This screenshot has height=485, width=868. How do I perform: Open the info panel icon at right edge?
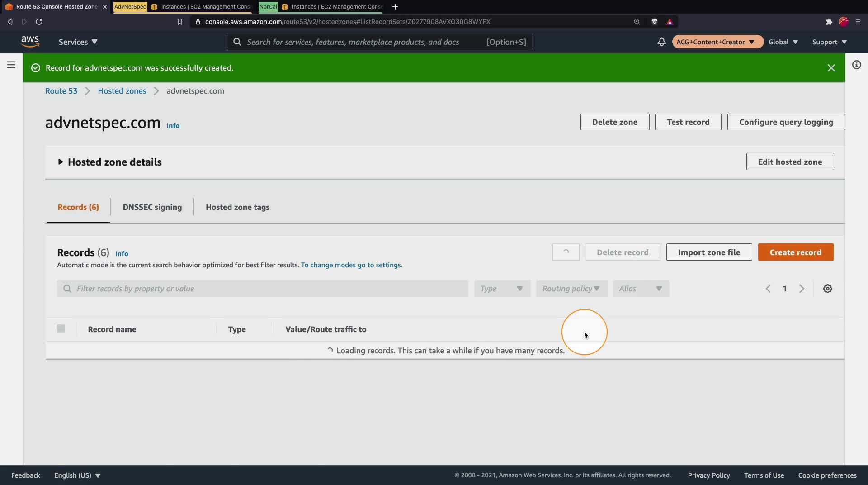pyautogui.click(x=856, y=65)
